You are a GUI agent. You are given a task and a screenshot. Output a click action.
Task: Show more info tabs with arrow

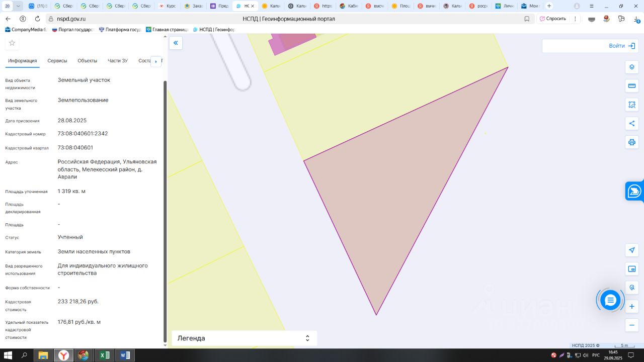click(x=156, y=61)
